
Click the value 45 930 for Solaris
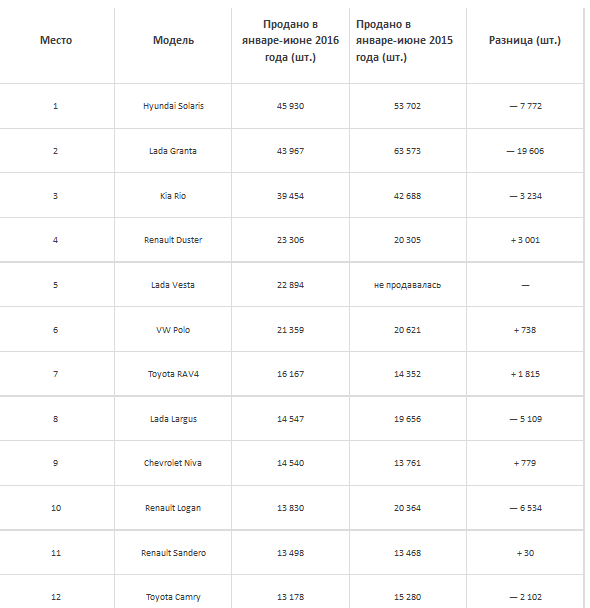[x=290, y=106]
